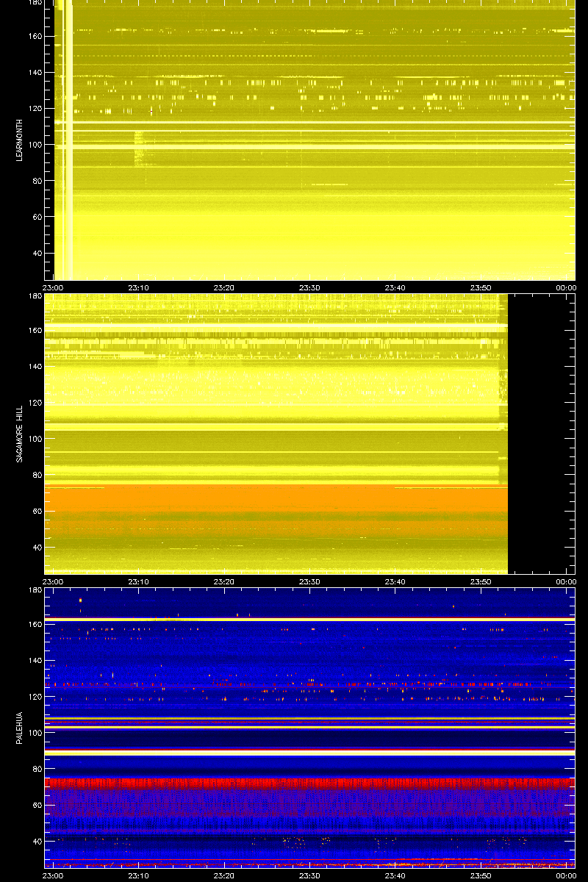Image resolution: width=588 pixels, height=882 pixels.
Task: Click 60 on the Palehua frequency axis
Action: pyautogui.click(x=38, y=805)
